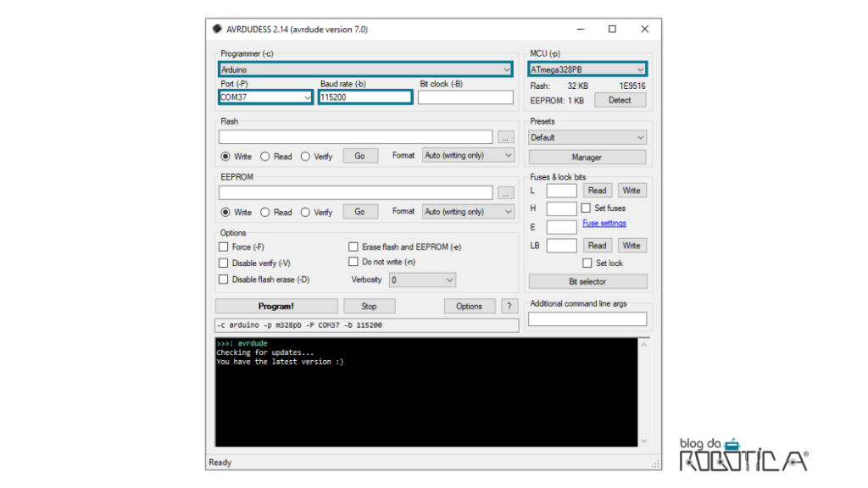Image resolution: width=868 pixels, height=488 pixels.
Task: Click the H fuse input field
Action: [x=562, y=208]
